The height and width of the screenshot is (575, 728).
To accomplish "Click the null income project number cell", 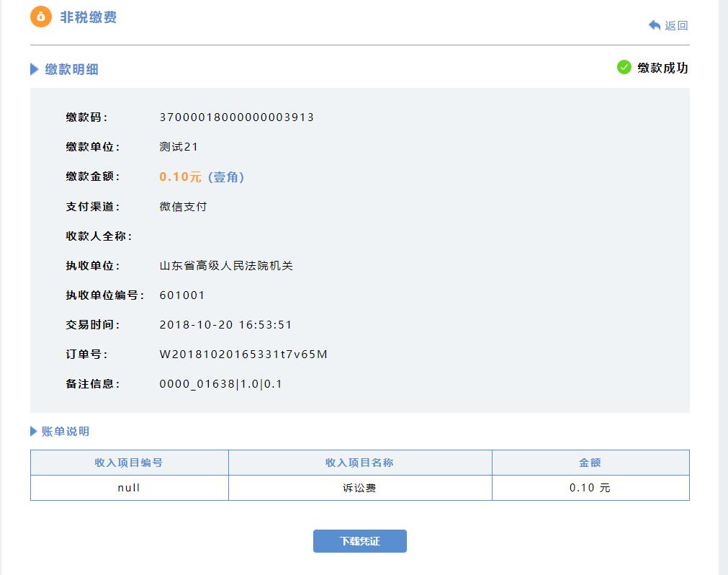I will click(x=128, y=487).
